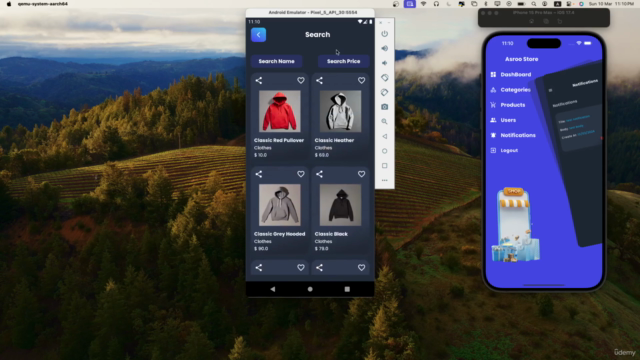This screenshot has width=640, height=360.
Task: Go back using the blue arrow button
Action: pyautogui.click(x=258, y=35)
